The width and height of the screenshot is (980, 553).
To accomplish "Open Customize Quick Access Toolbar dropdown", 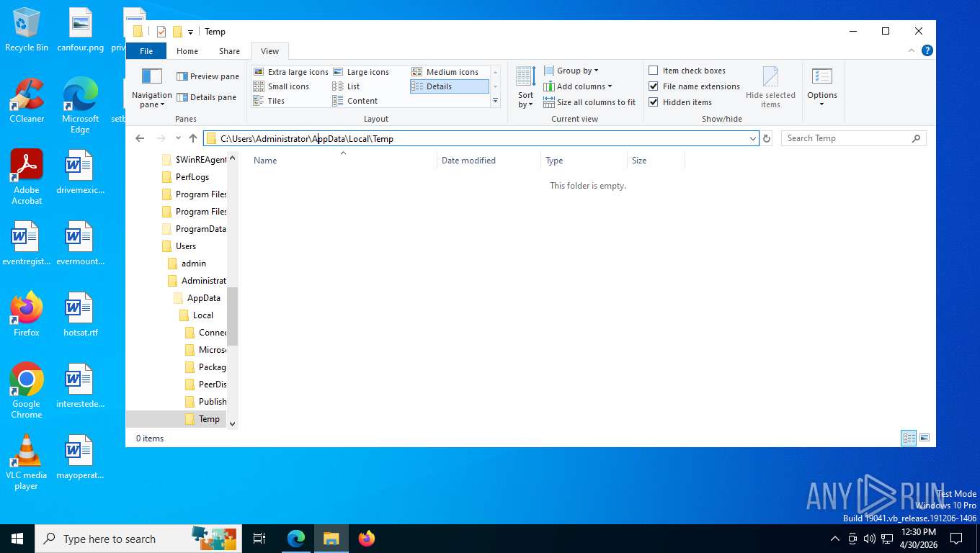I will pos(190,32).
